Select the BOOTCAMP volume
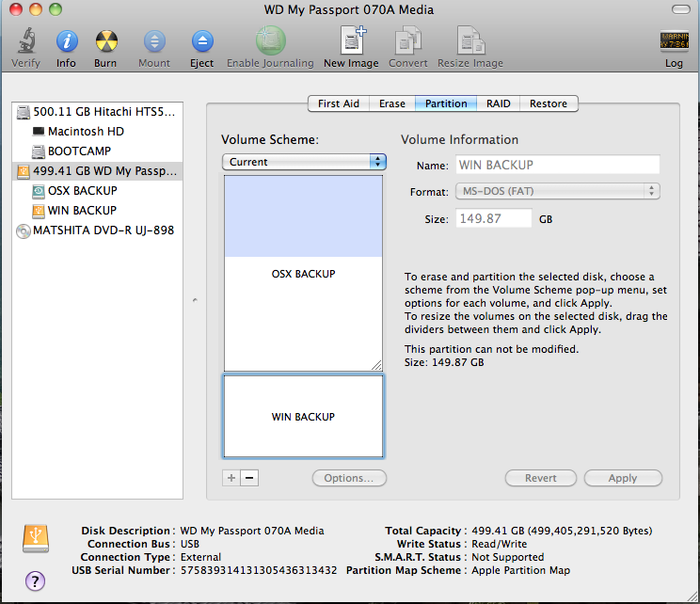Image resolution: width=700 pixels, height=604 pixels. [x=97, y=151]
